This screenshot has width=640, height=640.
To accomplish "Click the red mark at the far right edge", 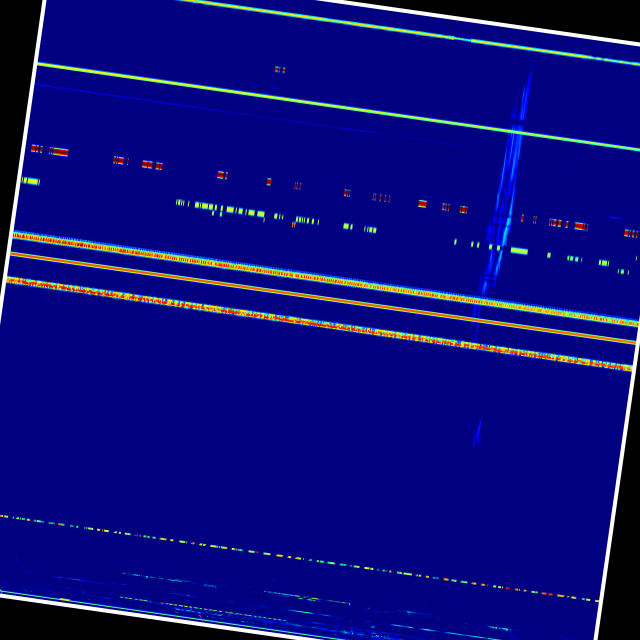I will point(630,234).
